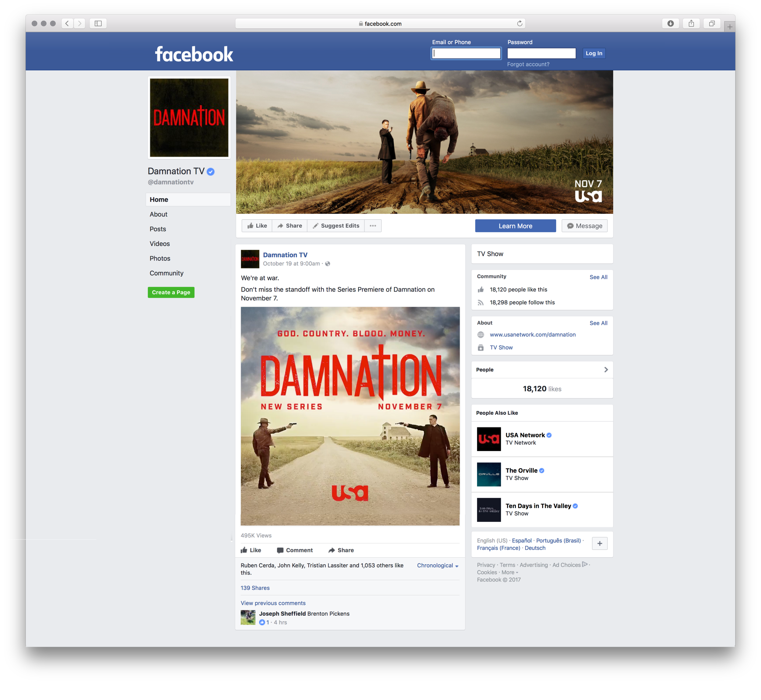
Task: Open a new tab with plus button
Action: [730, 26]
